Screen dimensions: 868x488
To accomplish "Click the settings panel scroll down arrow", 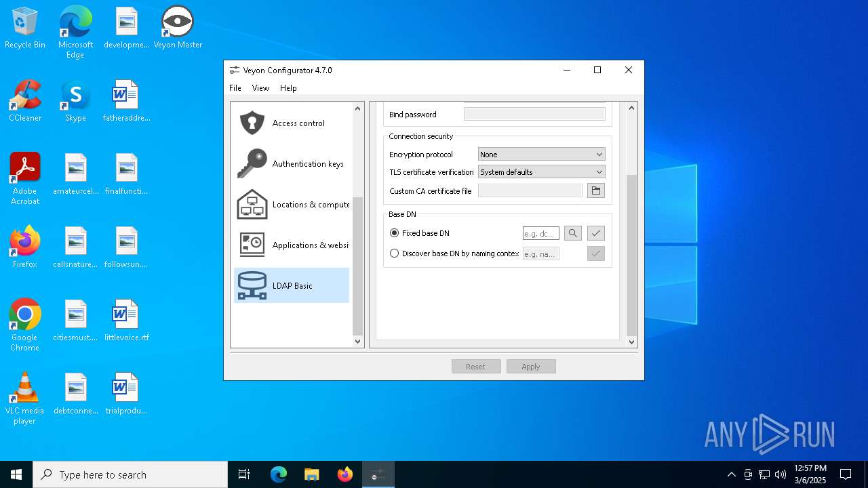I will click(632, 342).
